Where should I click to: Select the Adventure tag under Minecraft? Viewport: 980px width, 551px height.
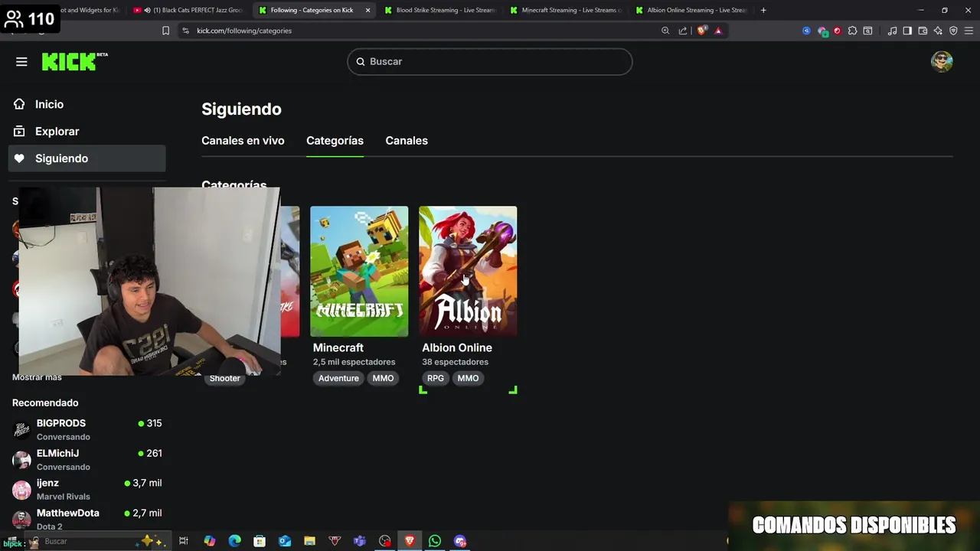tap(338, 378)
